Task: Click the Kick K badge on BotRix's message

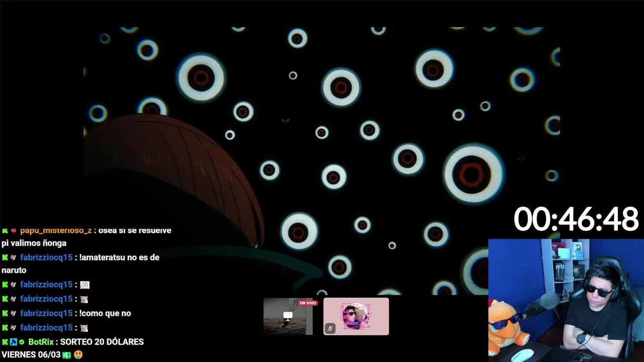Action: point(5,342)
